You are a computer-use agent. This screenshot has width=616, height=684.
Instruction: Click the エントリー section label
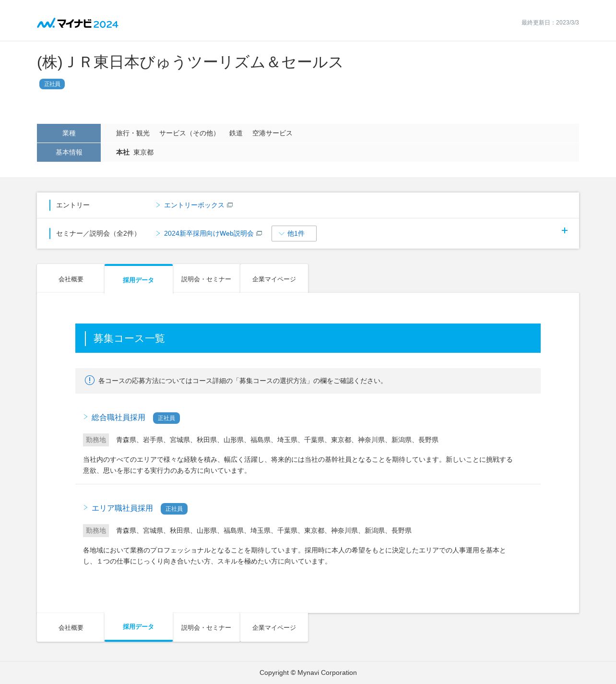73,205
